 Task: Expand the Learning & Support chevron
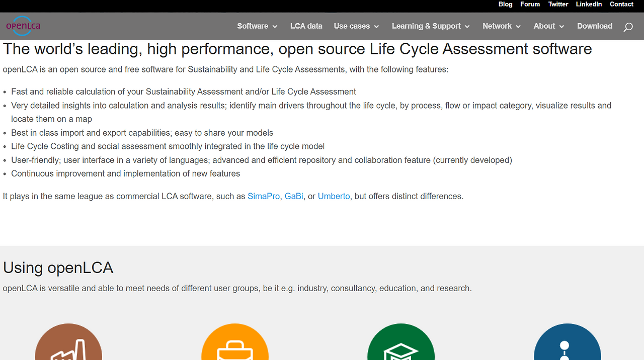point(467,27)
